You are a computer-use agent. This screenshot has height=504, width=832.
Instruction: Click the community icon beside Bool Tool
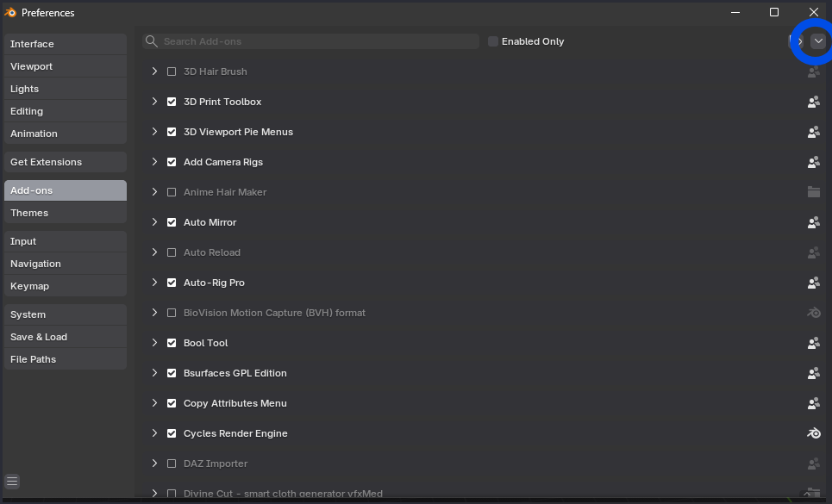click(813, 343)
